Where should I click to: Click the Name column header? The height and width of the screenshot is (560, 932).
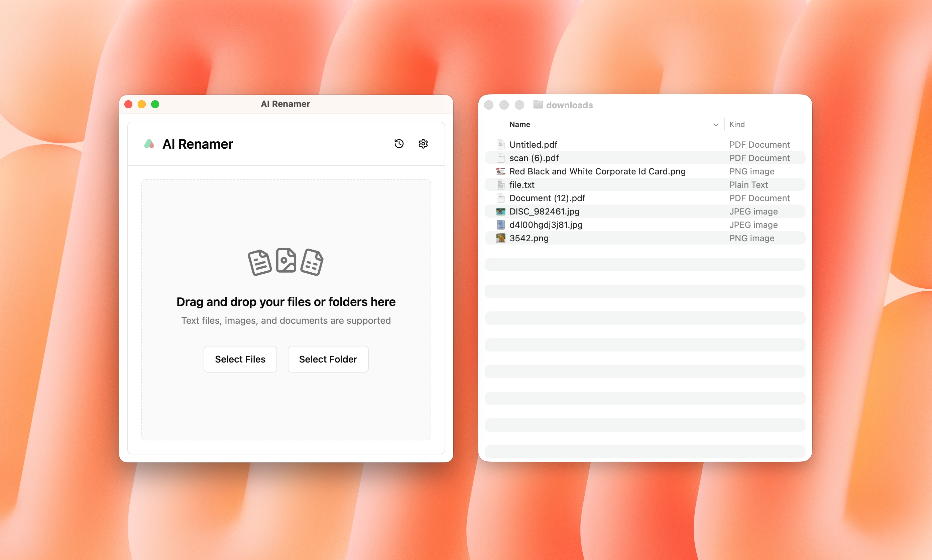519,124
